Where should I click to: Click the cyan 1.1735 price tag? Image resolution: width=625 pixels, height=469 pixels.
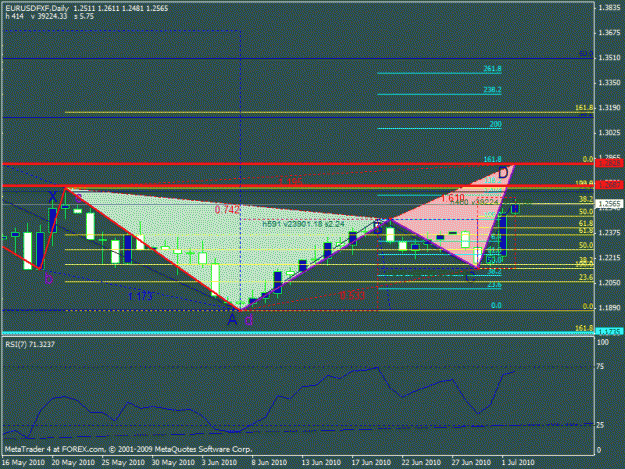(609, 332)
